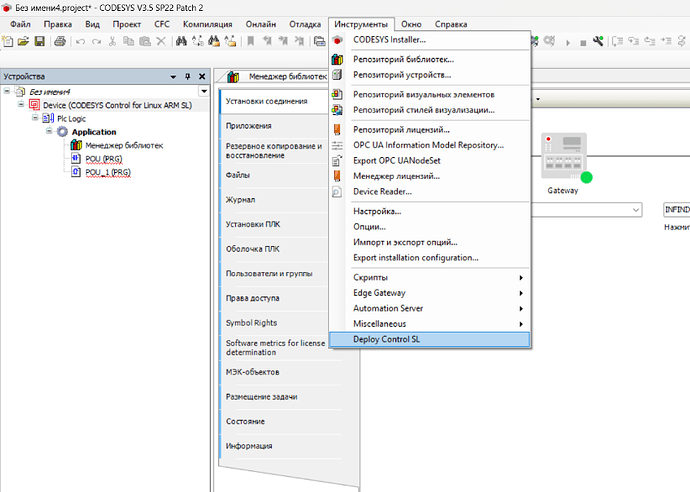Select POU (PRG) in the device tree

(103, 158)
